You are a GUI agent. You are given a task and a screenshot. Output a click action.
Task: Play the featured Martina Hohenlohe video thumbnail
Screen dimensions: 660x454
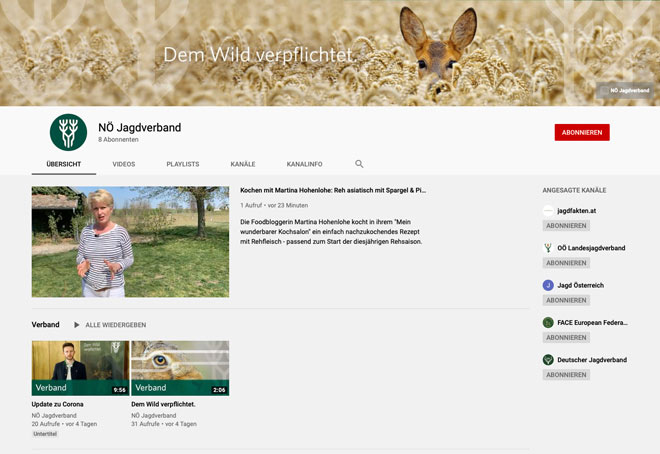click(130, 242)
